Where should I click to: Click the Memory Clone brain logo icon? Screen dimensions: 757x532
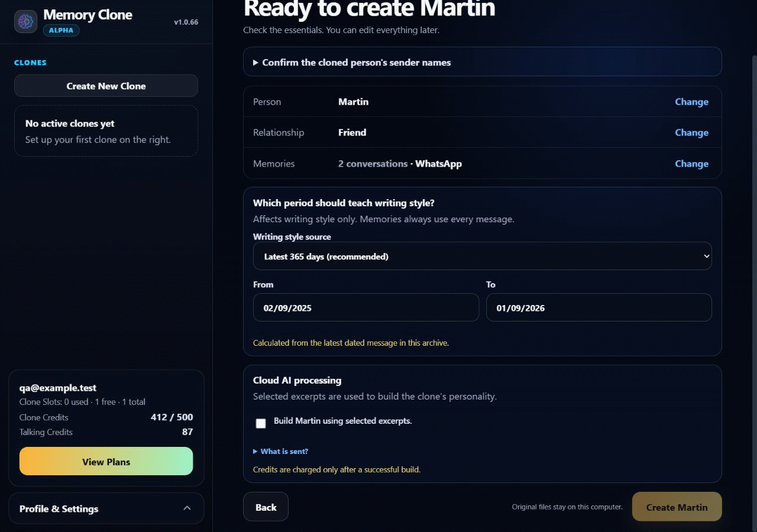pos(25,21)
